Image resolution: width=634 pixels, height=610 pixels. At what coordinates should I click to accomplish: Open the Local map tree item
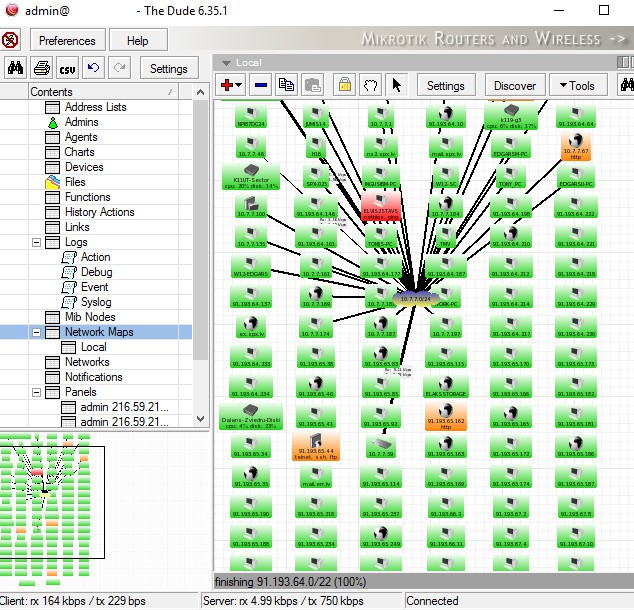pos(94,347)
